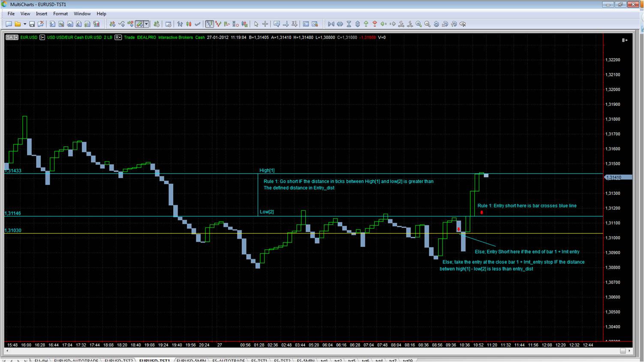Click the Save diskette icon
Screen dimensions: 644x362
[x=32, y=24]
